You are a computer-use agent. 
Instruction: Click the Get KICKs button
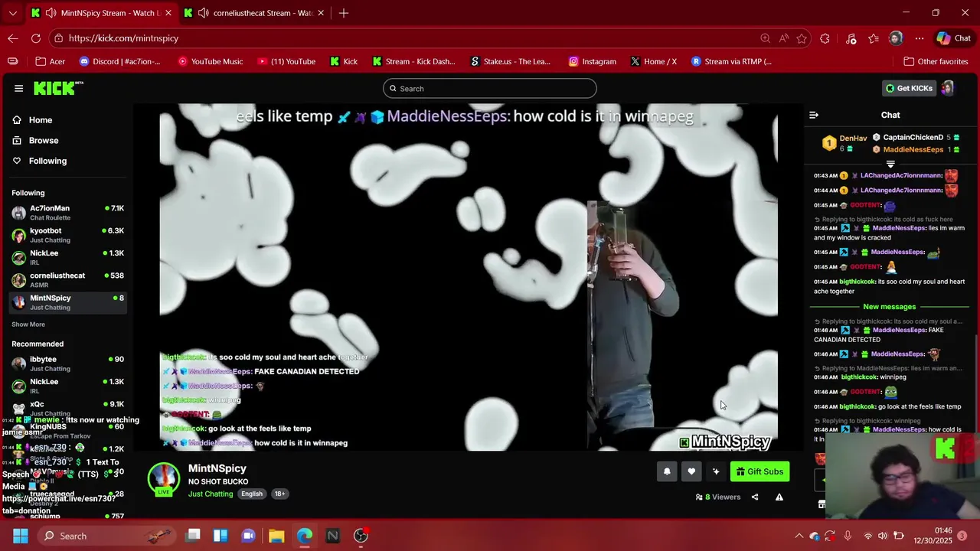coord(909,89)
